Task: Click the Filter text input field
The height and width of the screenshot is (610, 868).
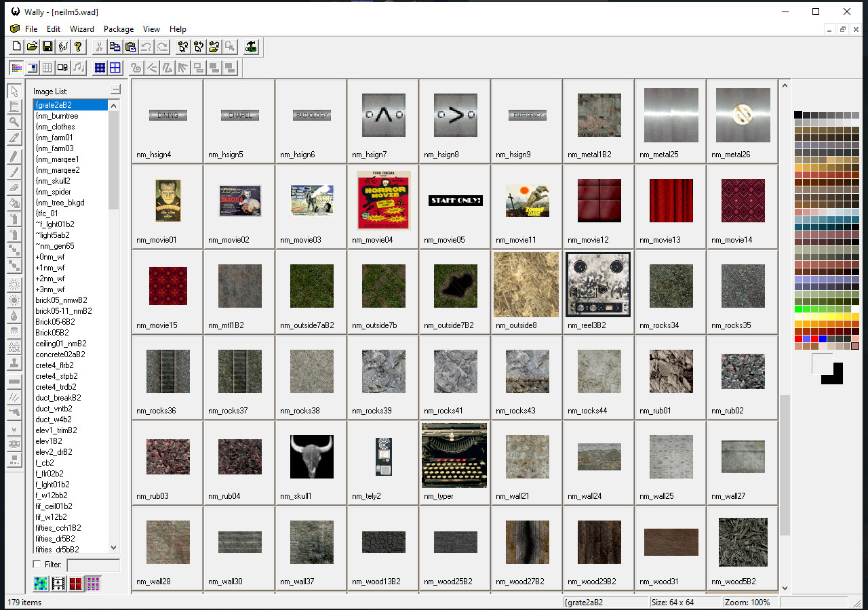Action: coord(93,565)
